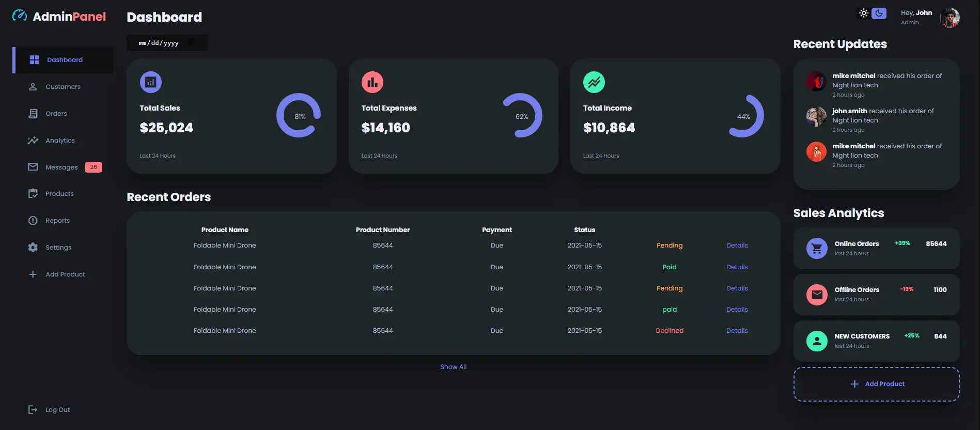
Task: Click Show All below Recent Orders
Action: [453, 367]
